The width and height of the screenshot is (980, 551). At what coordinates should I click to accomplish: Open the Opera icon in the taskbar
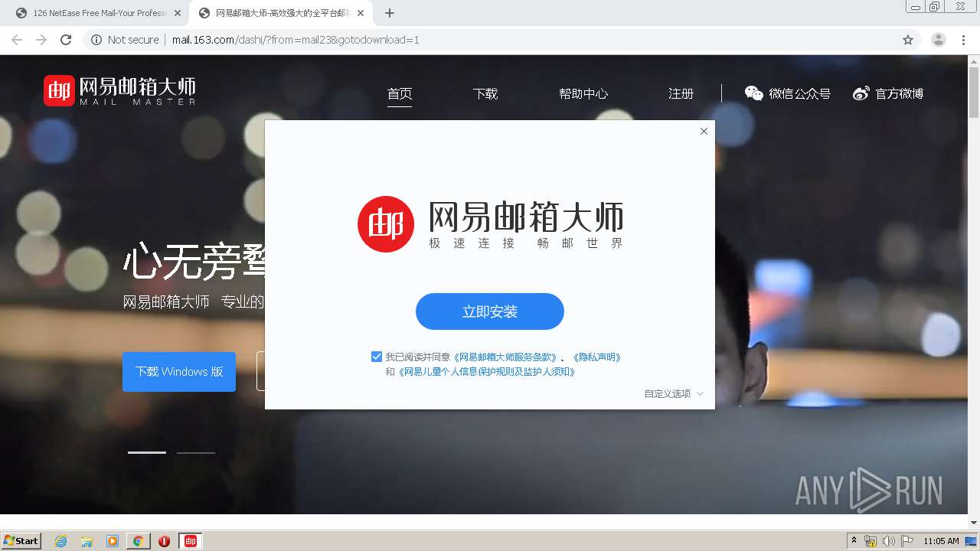click(x=164, y=541)
